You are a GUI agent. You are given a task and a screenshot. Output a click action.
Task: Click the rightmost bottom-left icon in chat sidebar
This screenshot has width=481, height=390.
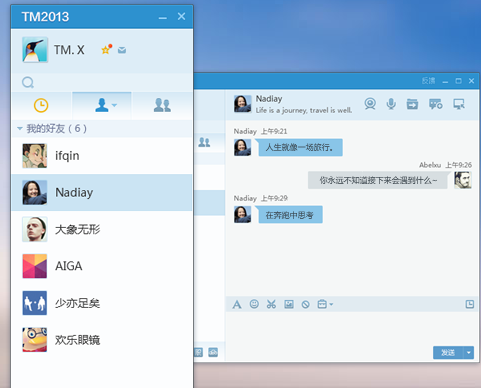213,352
